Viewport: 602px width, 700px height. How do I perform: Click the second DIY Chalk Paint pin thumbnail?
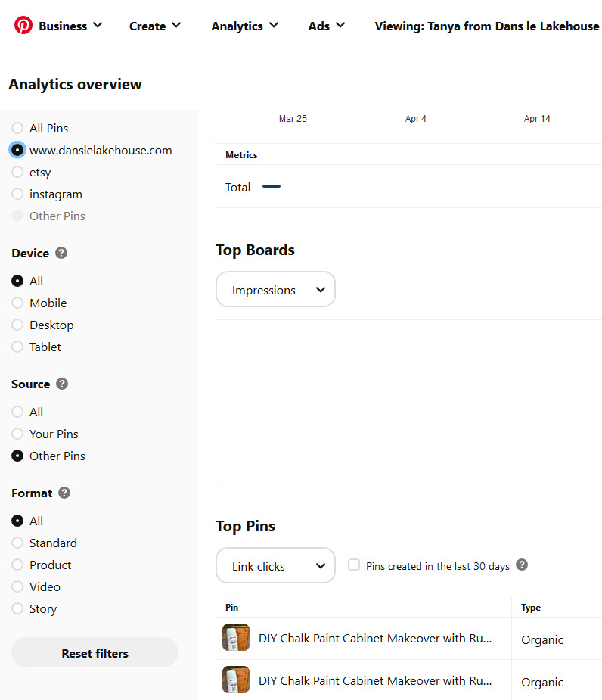click(x=236, y=681)
